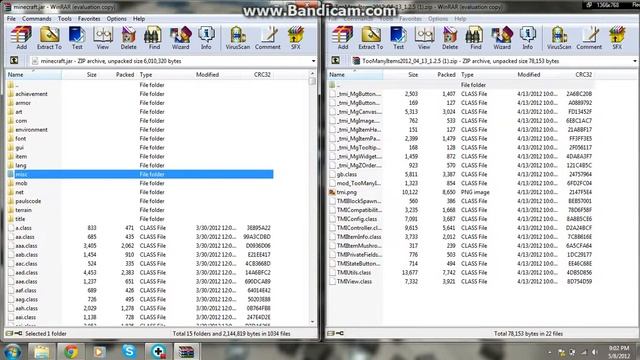Image resolution: width=640 pixels, height=360 pixels.
Task: Go up one level in minecraft.jar window
Action: click(14, 61)
